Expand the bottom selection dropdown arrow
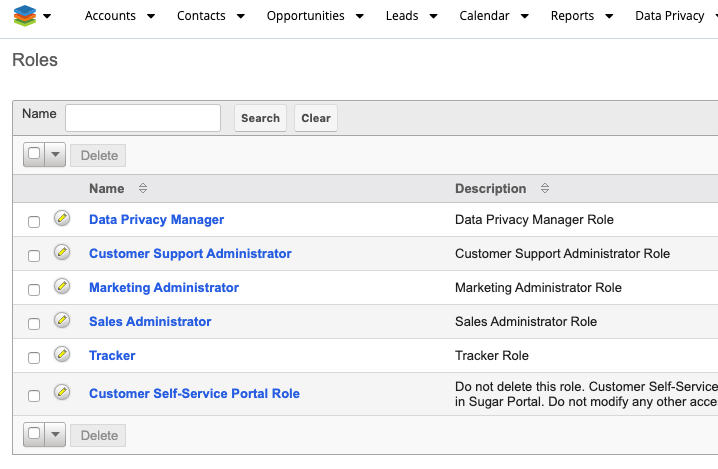This screenshot has width=718, height=469. coord(55,435)
